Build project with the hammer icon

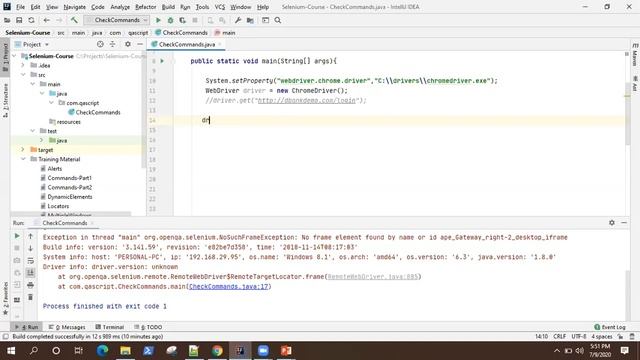(x=74, y=20)
